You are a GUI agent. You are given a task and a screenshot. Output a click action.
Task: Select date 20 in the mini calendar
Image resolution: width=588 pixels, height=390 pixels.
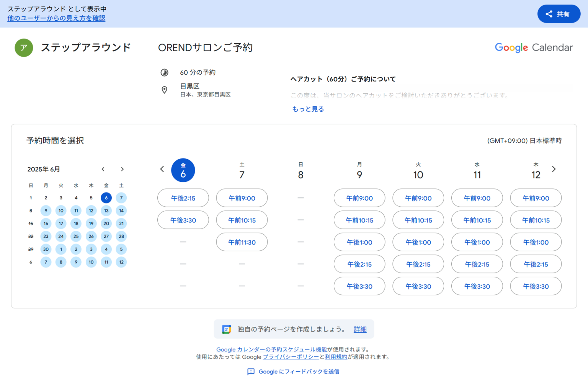point(106,224)
